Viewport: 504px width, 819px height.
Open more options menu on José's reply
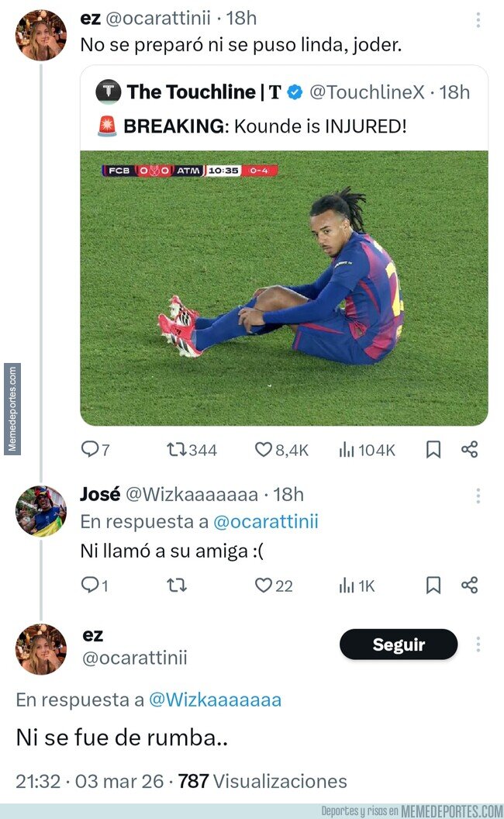coord(478,496)
